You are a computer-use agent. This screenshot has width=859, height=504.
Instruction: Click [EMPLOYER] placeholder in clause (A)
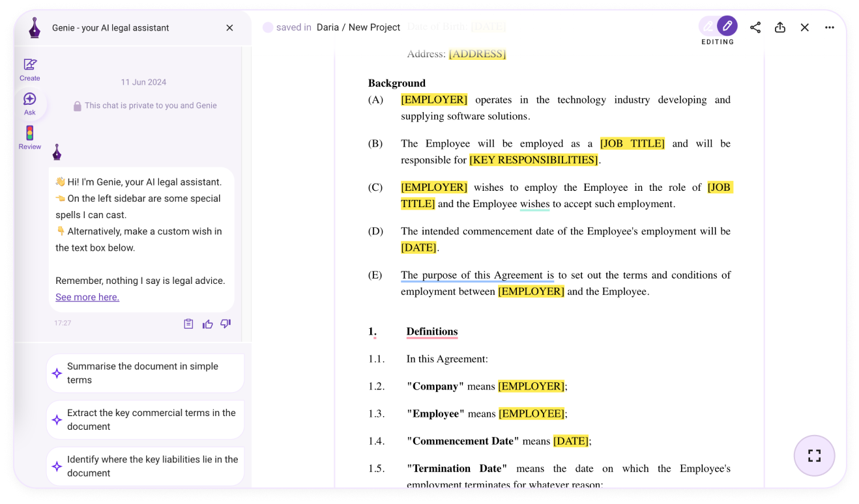pos(434,100)
